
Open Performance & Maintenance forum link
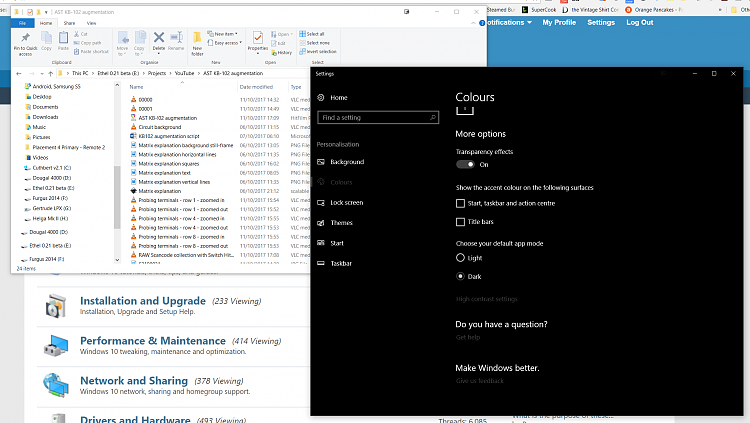tap(153, 341)
